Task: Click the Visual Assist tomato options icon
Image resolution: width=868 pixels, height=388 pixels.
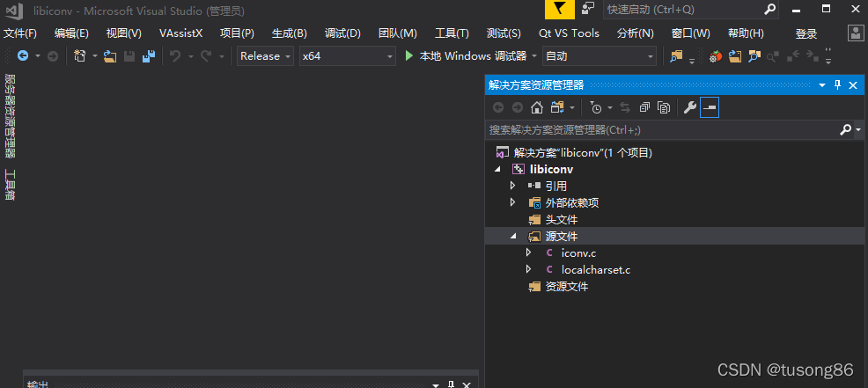Action: coord(717,56)
